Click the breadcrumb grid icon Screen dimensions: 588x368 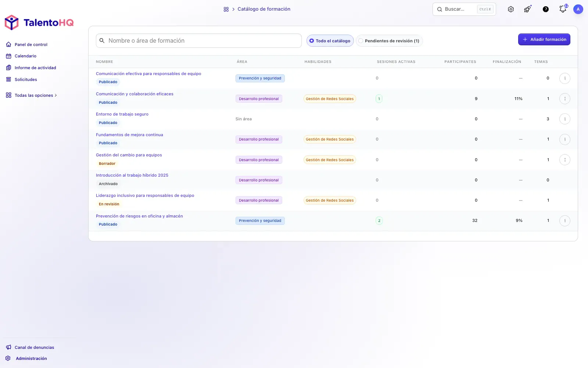(x=226, y=9)
